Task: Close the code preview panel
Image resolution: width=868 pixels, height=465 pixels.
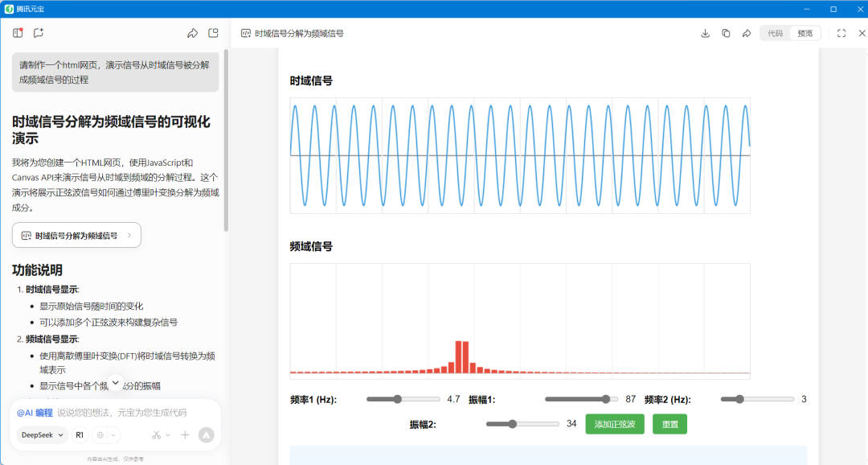Action: point(862,33)
